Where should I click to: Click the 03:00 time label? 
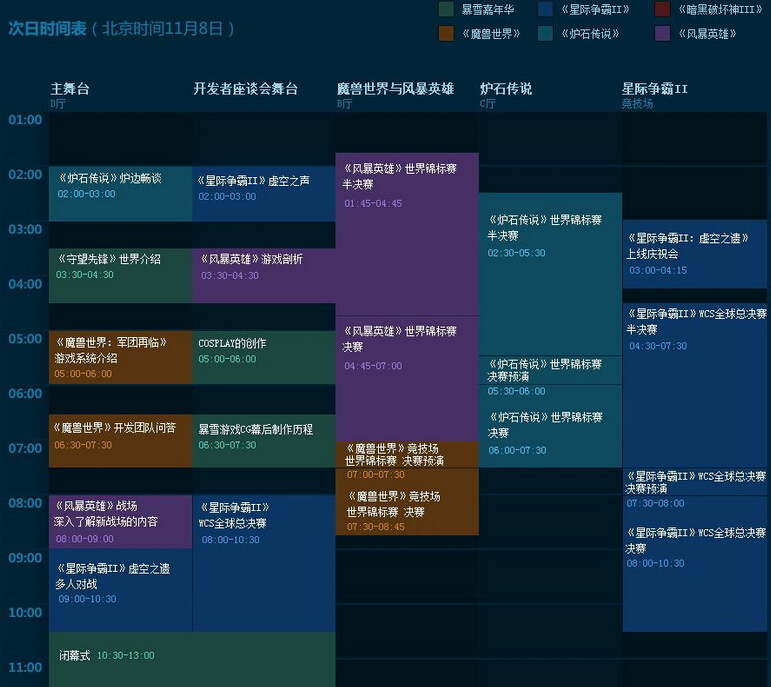25,230
